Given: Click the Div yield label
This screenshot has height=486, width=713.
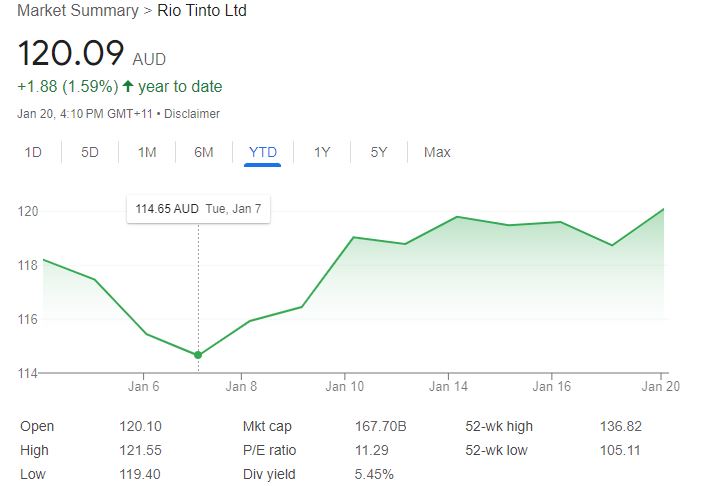Looking at the screenshot, I should 268,474.
